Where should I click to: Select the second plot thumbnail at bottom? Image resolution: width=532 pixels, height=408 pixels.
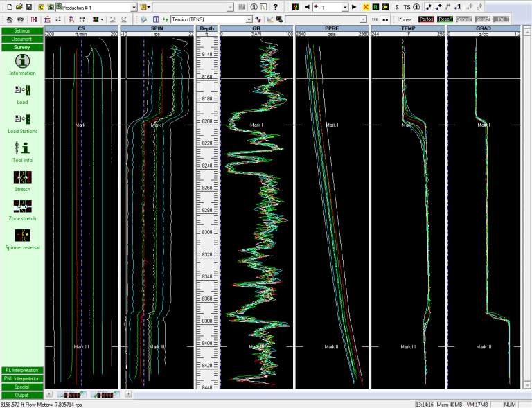tap(105, 394)
